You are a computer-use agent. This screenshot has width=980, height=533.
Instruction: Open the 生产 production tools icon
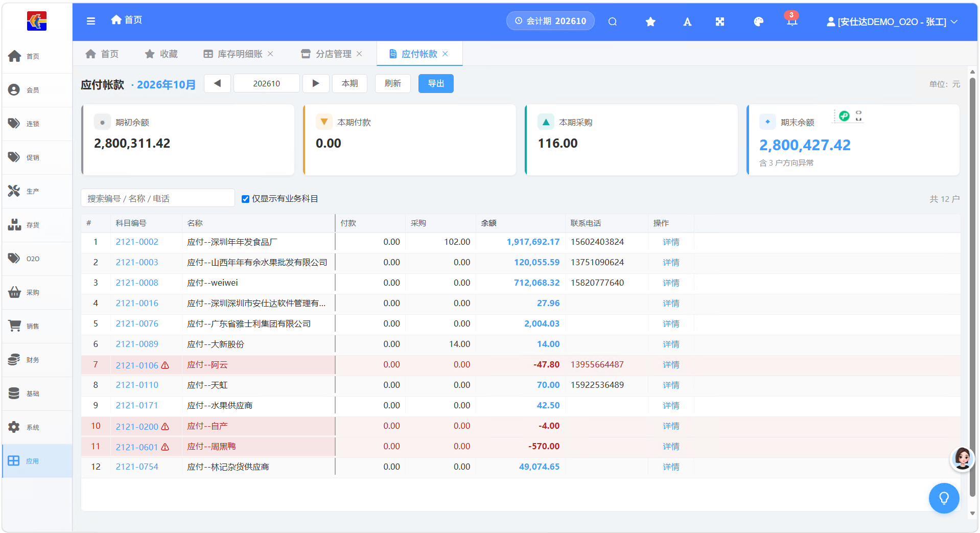14,191
